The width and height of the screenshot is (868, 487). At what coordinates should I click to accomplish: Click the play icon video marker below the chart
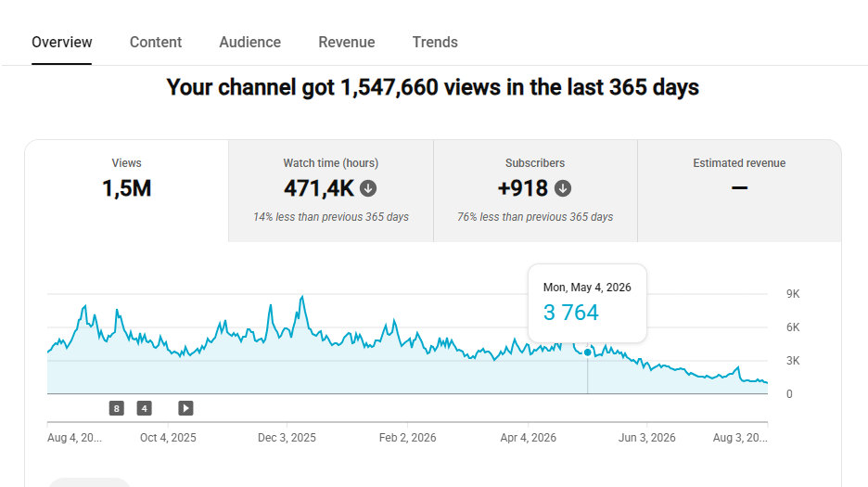pos(185,408)
